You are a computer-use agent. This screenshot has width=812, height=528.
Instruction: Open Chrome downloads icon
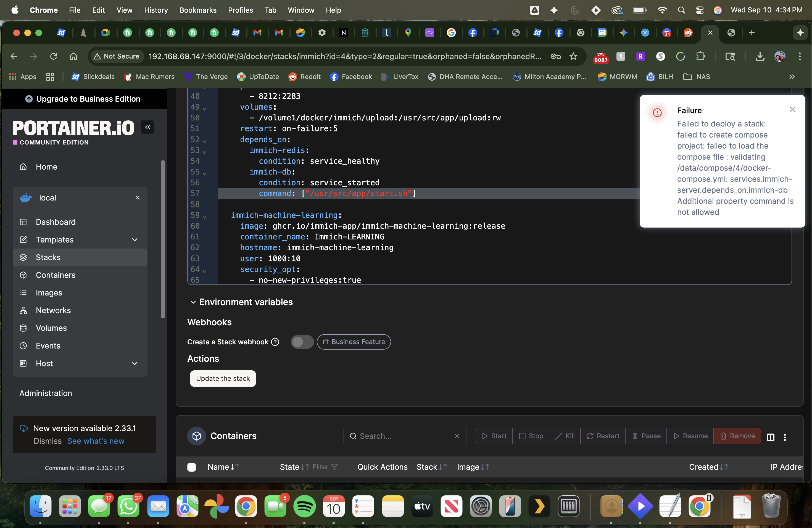click(x=760, y=56)
